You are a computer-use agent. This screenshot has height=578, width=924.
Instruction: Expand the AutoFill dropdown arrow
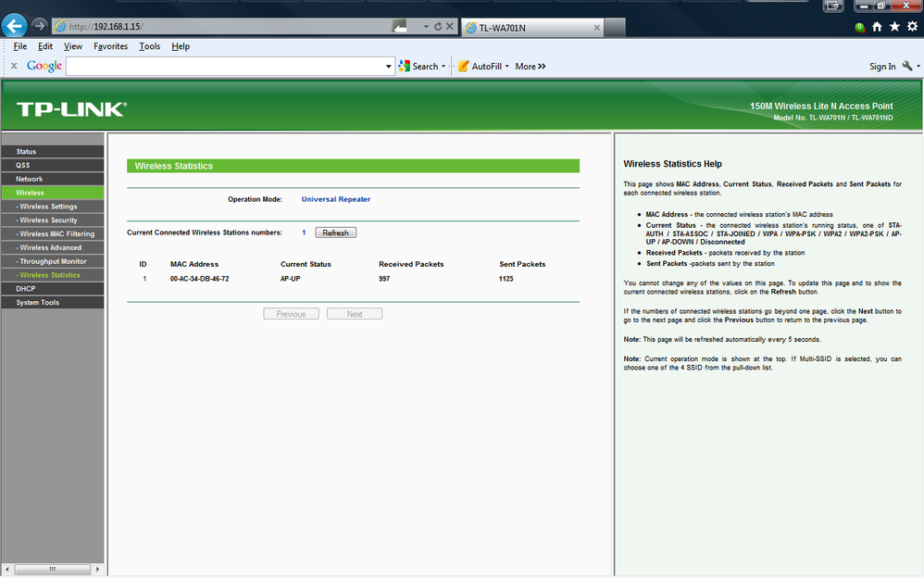point(506,66)
